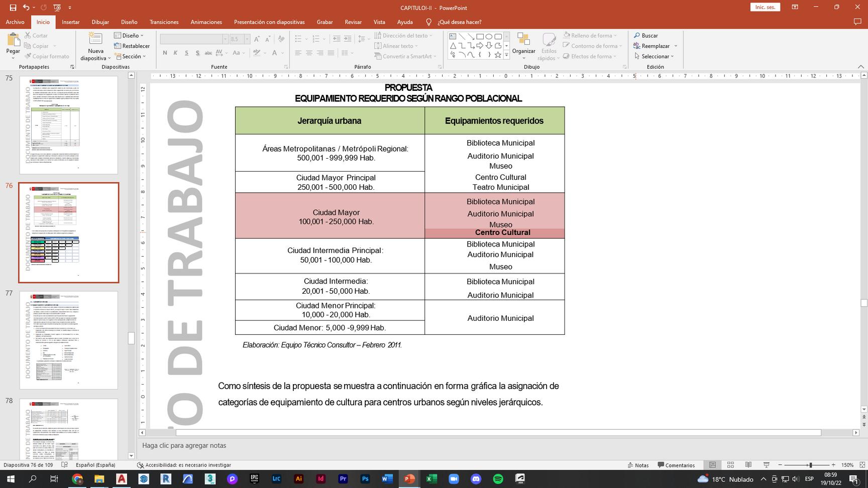Click the Accesibilidad: es necesario investigar status
The height and width of the screenshot is (488, 868).
coord(184,465)
